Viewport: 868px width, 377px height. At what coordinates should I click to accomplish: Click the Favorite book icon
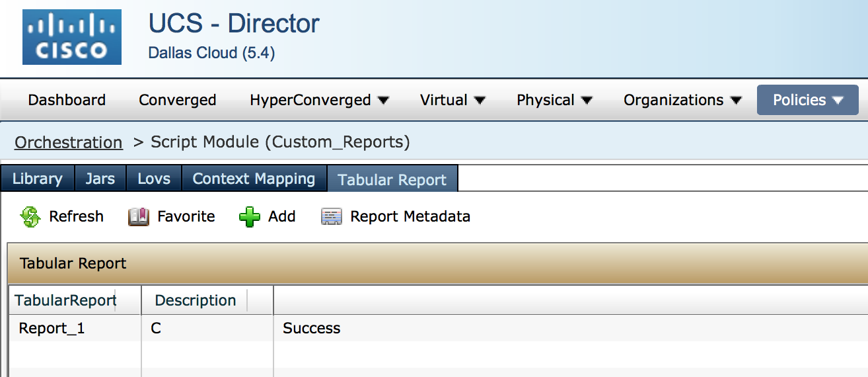click(x=139, y=217)
